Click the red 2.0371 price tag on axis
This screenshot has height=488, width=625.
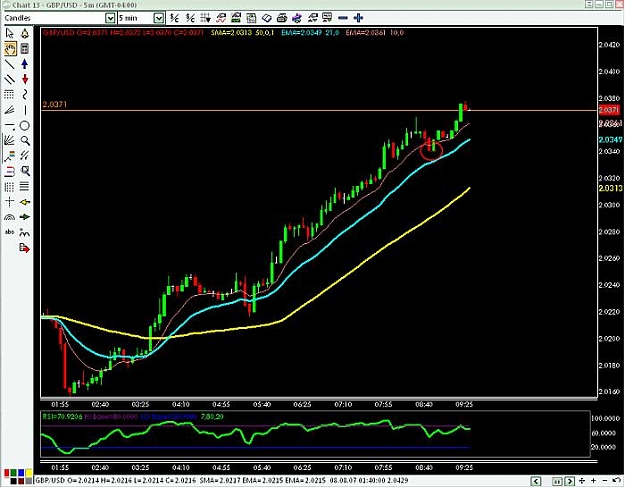pyautogui.click(x=609, y=110)
